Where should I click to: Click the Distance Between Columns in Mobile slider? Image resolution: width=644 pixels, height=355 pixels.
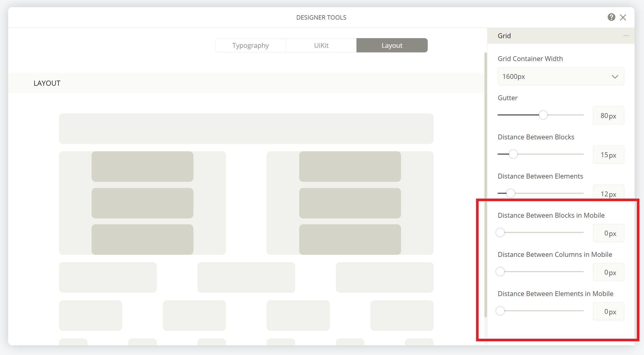(x=500, y=271)
